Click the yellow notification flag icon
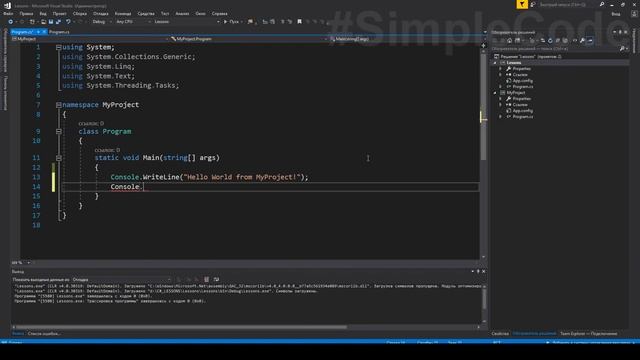The height and width of the screenshot is (360, 640). [522, 4]
